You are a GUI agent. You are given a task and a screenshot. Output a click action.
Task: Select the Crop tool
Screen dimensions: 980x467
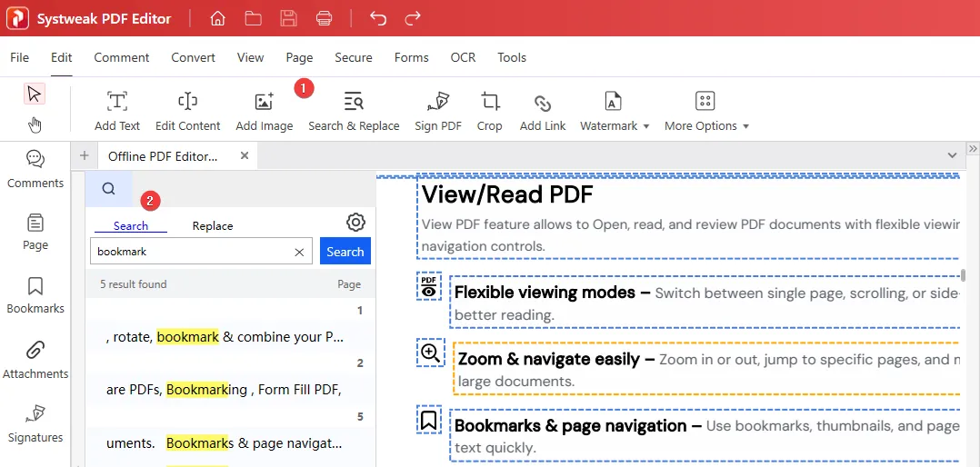pyautogui.click(x=489, y=111)
